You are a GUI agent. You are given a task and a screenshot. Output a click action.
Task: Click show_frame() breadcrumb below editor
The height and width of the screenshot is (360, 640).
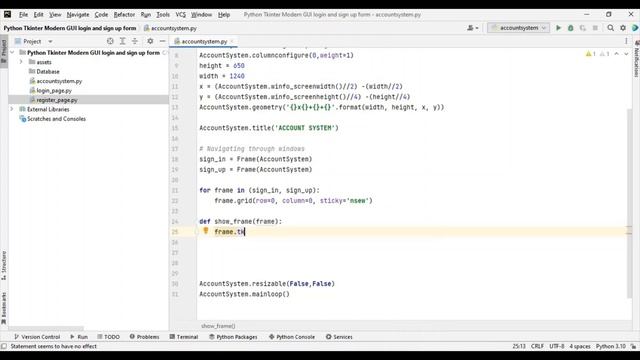click(x=218, y=326)
